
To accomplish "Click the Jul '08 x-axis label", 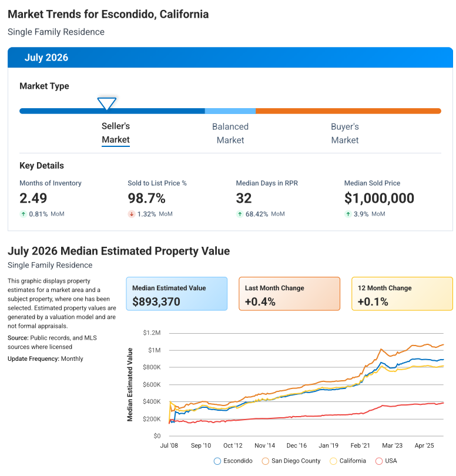I will click(x=169, y=445).
